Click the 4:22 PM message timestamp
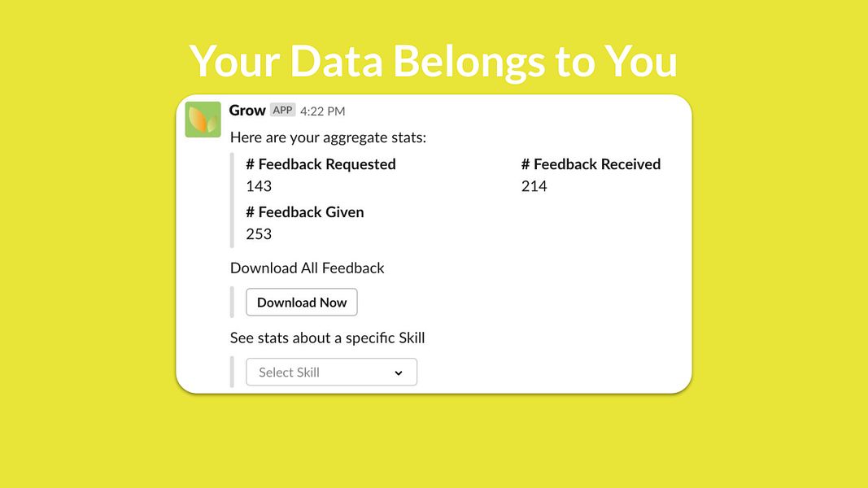The width and height of the screenshot is (868, 488). (x=323, y=111)
